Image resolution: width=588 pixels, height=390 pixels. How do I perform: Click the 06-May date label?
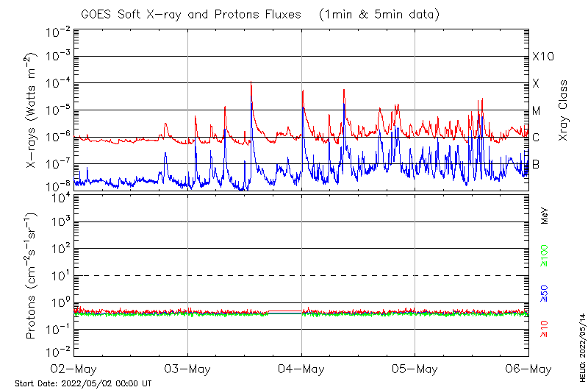pyautogui.click(x=528, y=369)
